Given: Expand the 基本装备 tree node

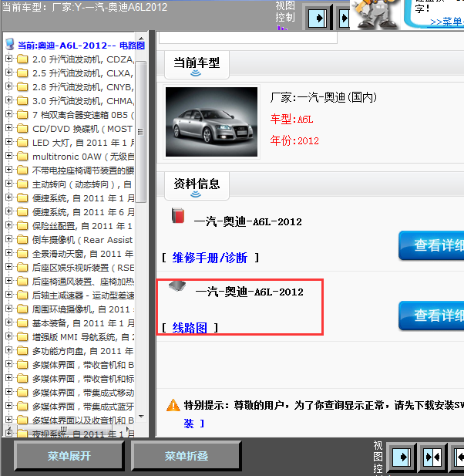Looking at the screenshot, I should (x=8, y=322).
